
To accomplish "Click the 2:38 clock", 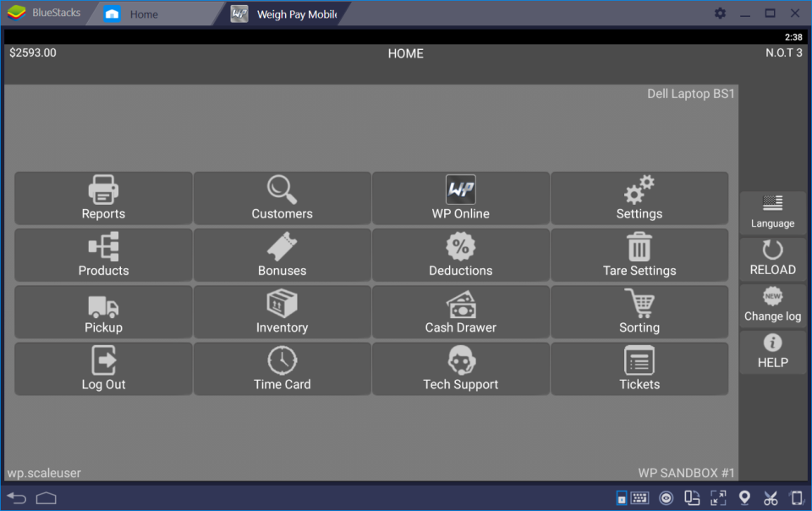I will click(793, 37).
